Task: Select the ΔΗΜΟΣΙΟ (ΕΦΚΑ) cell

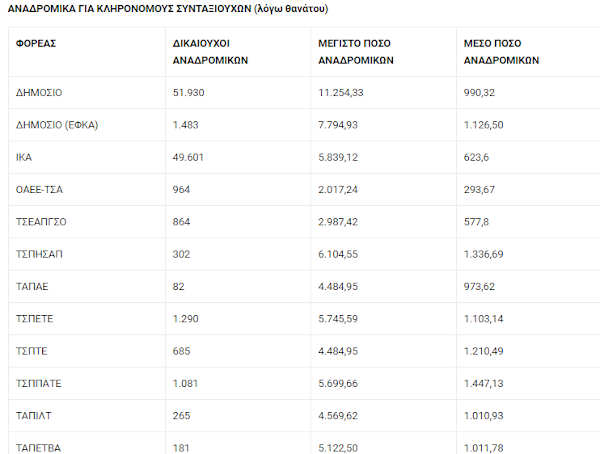Action: click(x=57, y=125)
